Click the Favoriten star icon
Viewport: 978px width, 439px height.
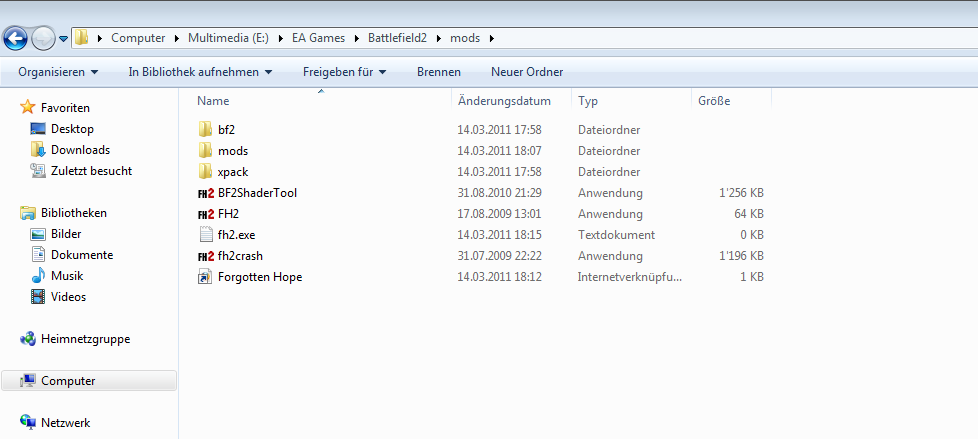(27, 107)
